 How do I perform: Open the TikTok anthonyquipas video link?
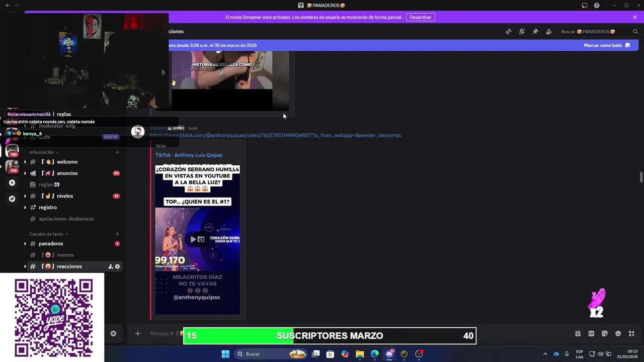(x=276, y=135)
